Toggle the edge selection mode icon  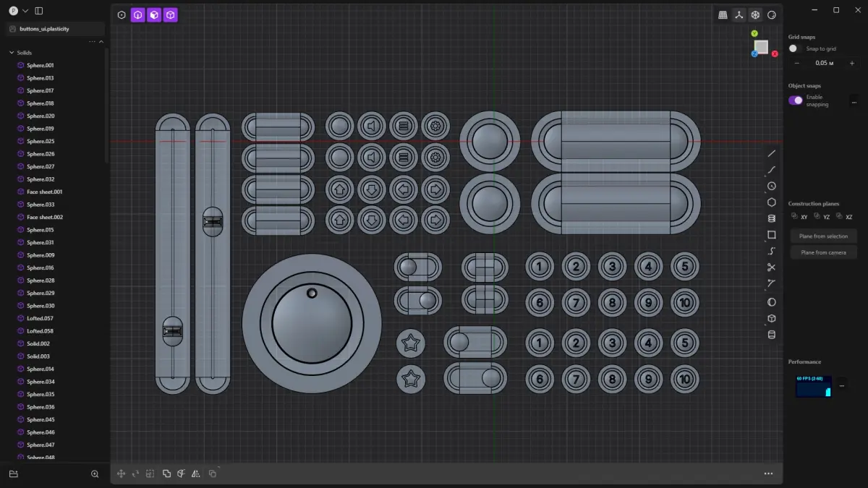pyautogui.click(x=137, y=14)
